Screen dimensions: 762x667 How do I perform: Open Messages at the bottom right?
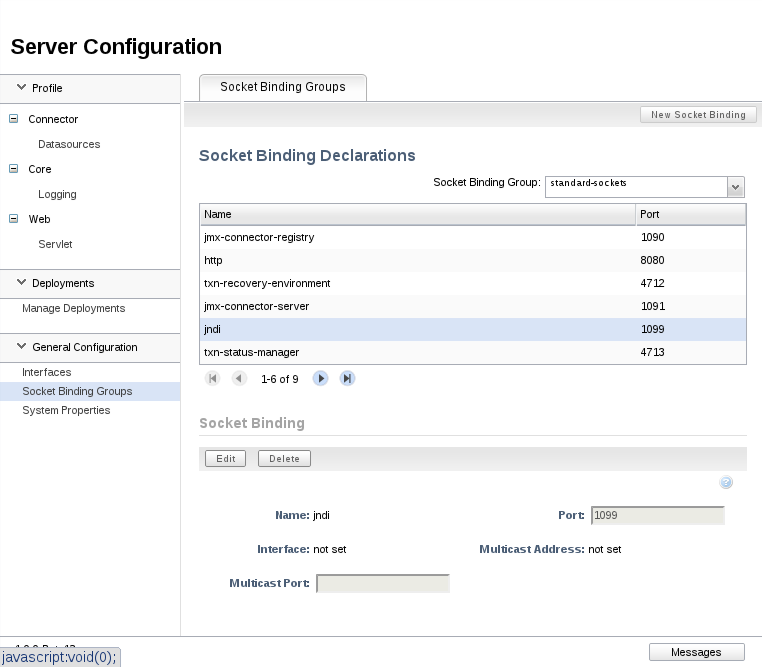(696, 652)
